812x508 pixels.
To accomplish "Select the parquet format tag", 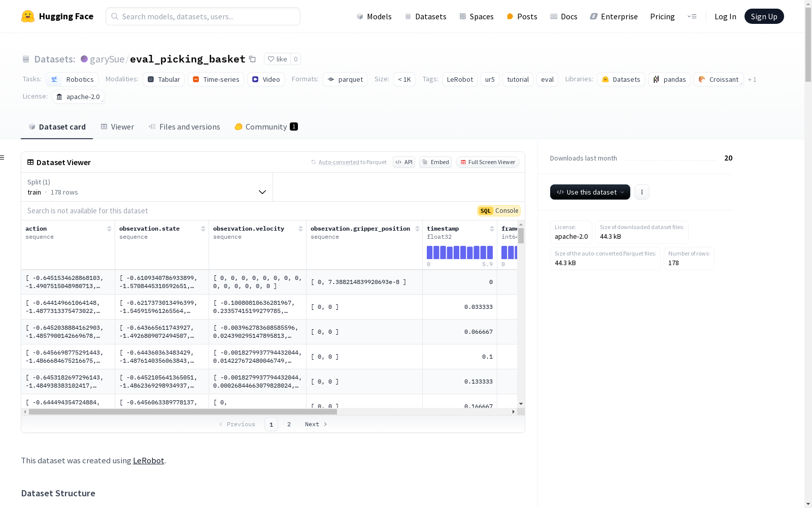I will point(345,79).
